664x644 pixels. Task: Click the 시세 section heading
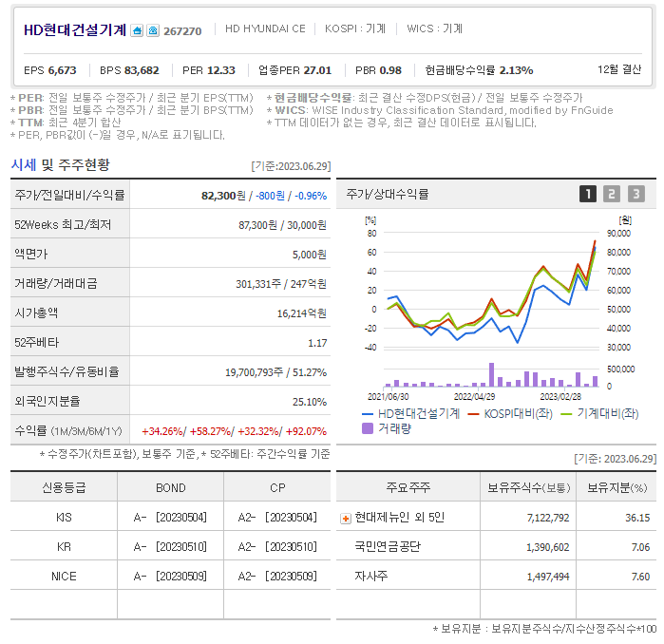24,164
